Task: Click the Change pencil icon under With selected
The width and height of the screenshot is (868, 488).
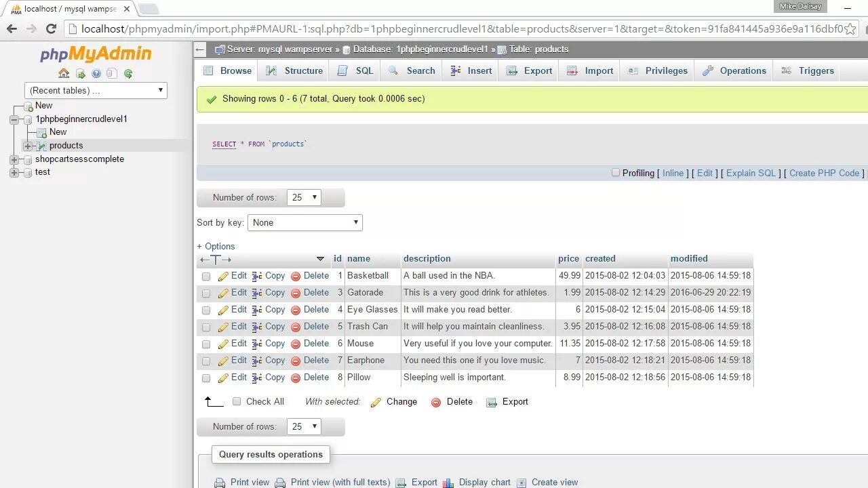Action: [x=376, y=403]
